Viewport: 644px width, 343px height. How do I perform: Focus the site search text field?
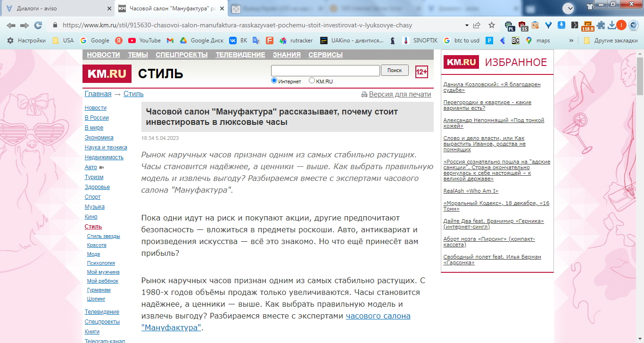click(325, 70)
